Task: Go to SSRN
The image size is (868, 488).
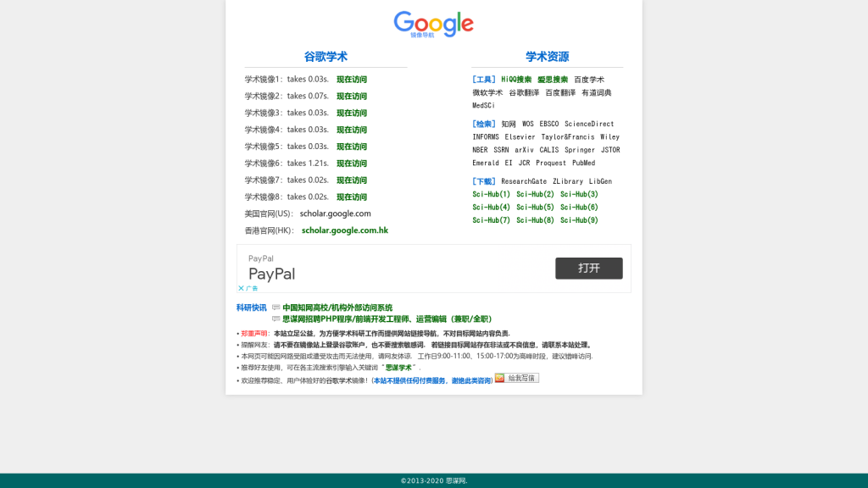Action: coord(501,150)
